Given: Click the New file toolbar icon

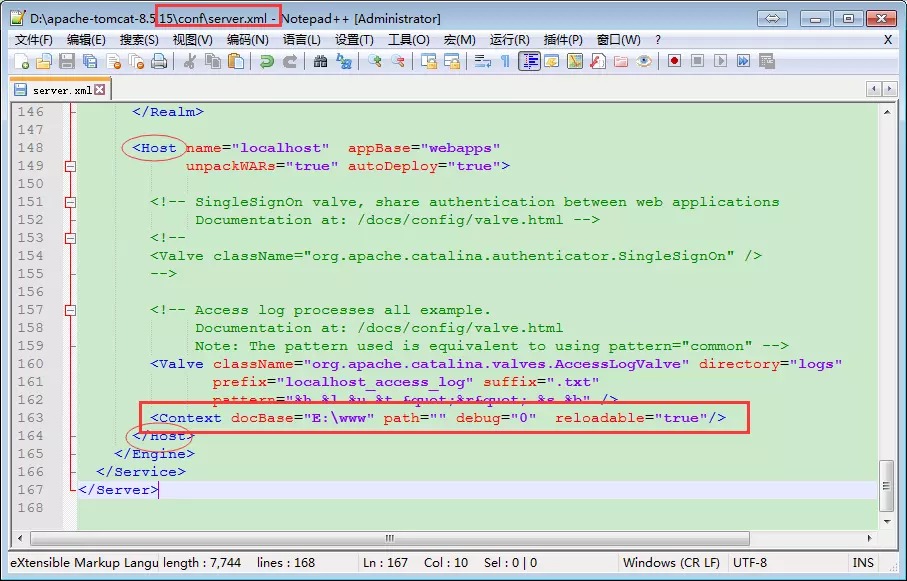Looking at the screenshot, I should pyautogui.click(x=22, y=62).
